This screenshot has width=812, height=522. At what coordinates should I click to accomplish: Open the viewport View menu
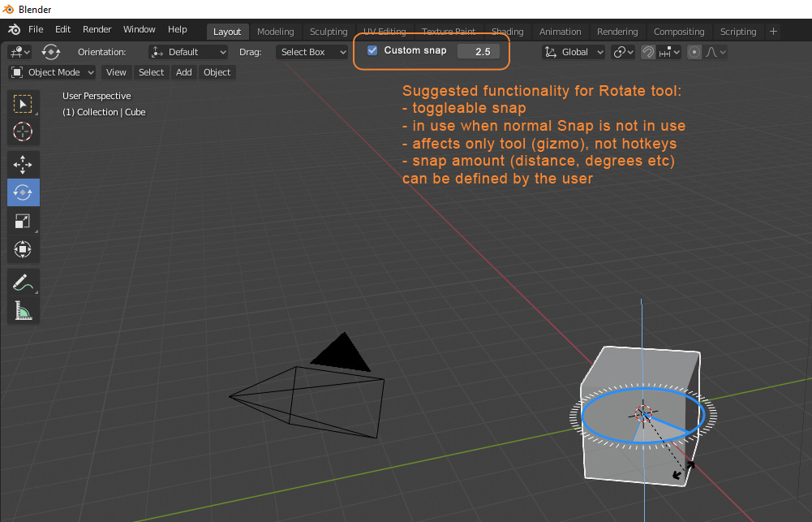116,72
